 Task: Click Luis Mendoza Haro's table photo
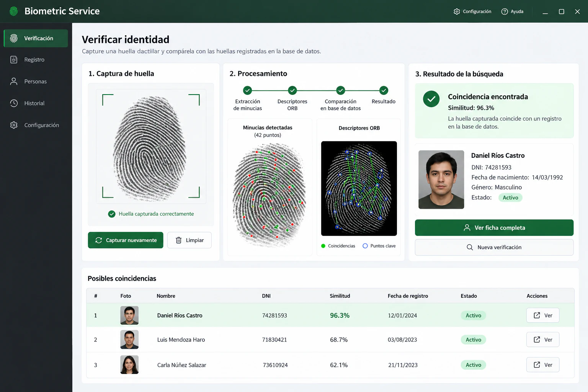(129, 340)
